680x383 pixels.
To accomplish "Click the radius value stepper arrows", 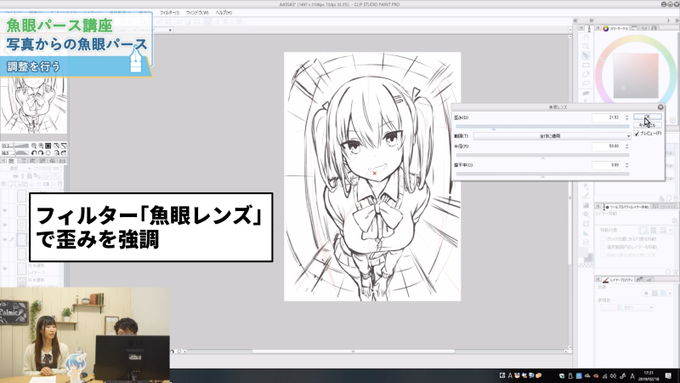I will click(627, 147).
